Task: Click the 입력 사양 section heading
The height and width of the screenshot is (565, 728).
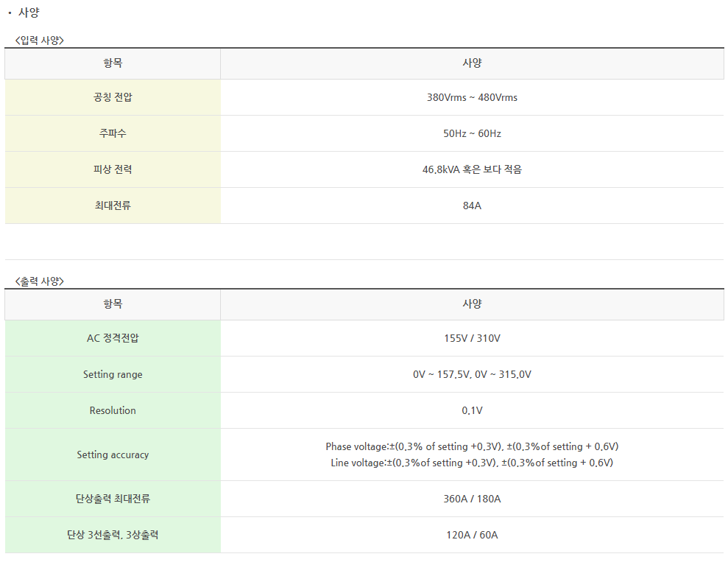Action: tap(40, 41)
